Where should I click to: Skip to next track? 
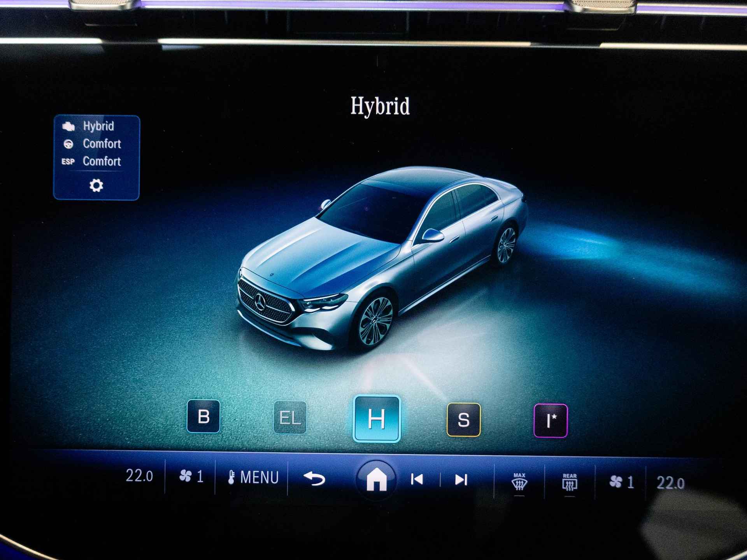(x=461, y=480)
